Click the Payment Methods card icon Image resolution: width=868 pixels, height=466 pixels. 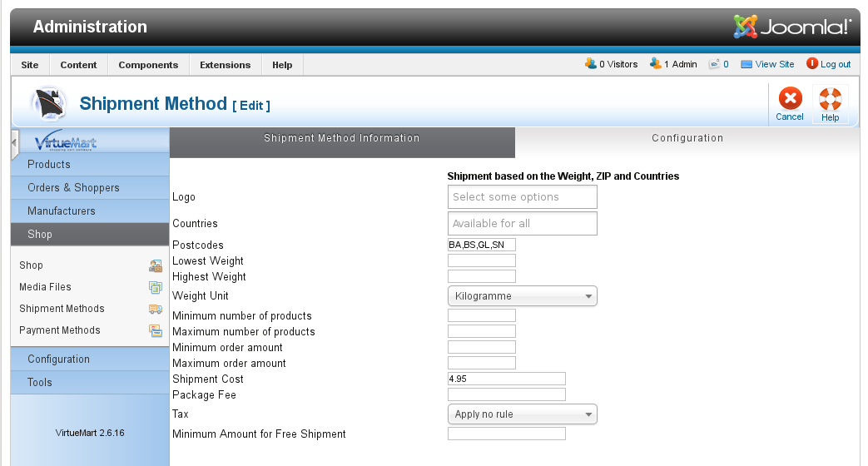click(x=156, y=330)
